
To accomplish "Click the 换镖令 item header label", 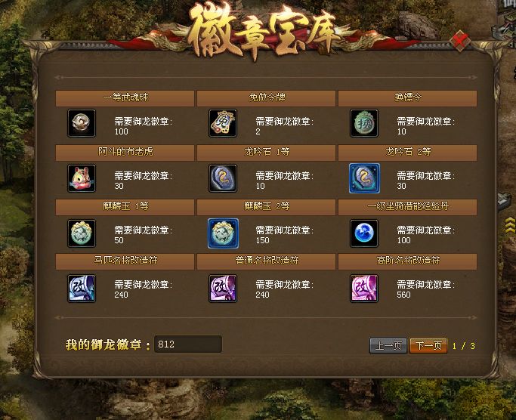I will point(408,97).
